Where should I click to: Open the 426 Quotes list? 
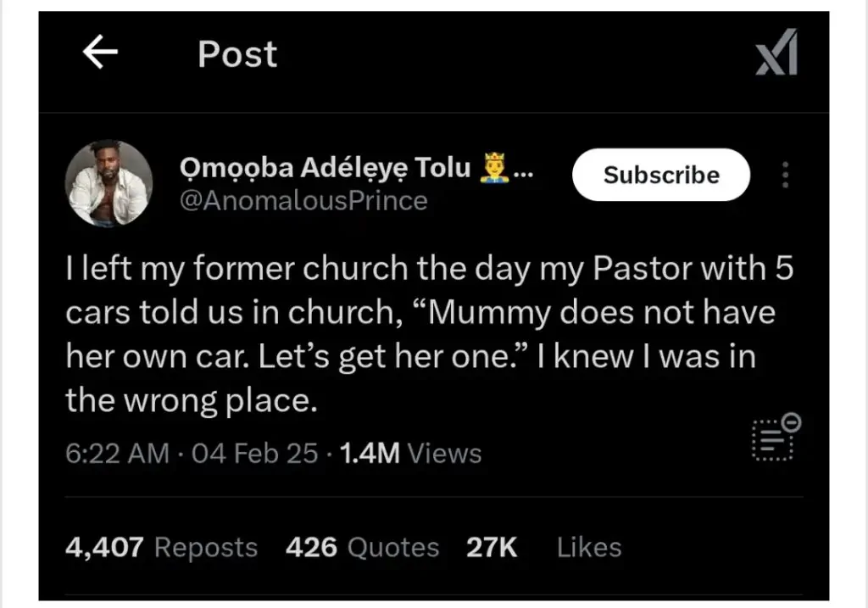point(362,547)
